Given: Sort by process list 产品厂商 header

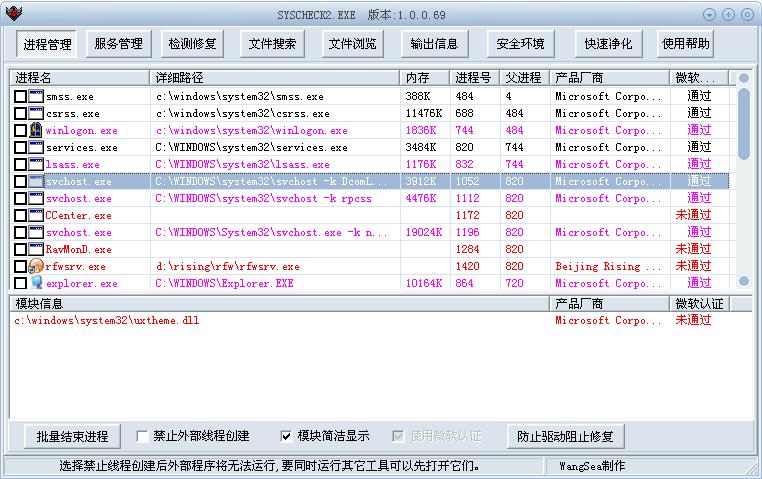Looking at the screenshot, I should click(x=609, y=78).
